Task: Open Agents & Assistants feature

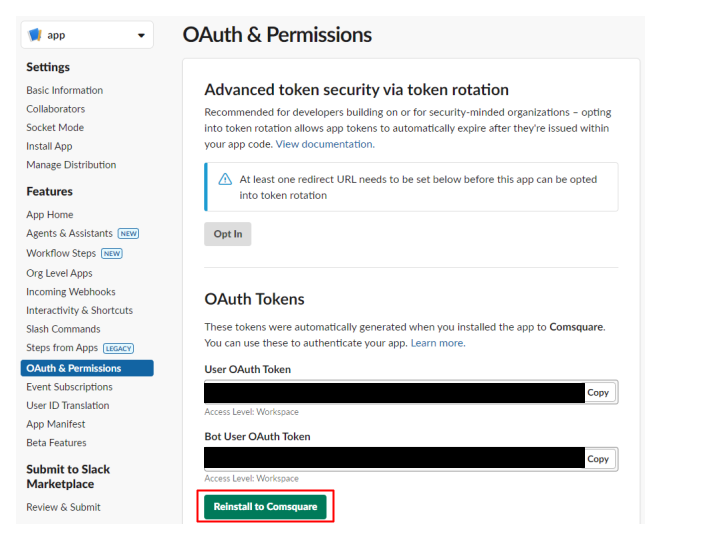Action: [x=69, y=233]
